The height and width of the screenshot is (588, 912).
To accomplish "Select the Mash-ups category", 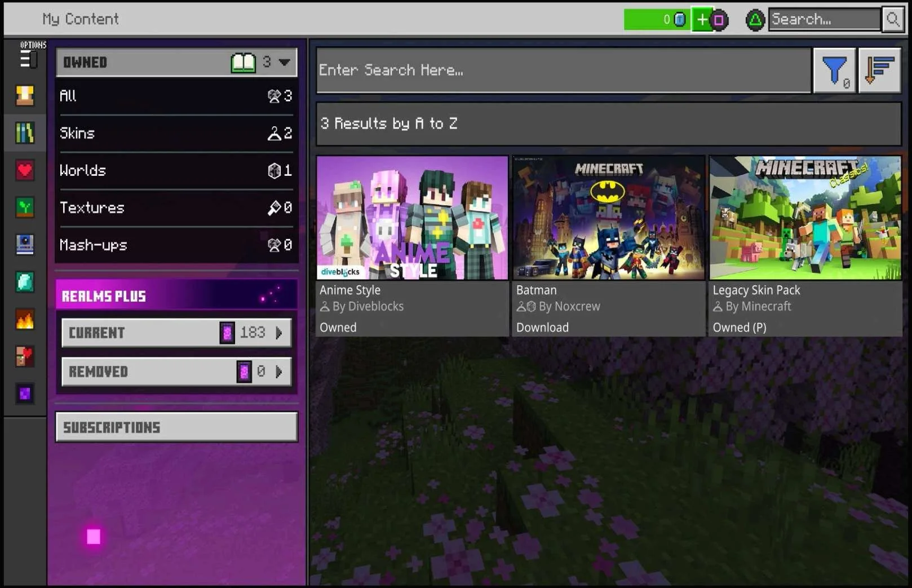I will tap(176, 245).
